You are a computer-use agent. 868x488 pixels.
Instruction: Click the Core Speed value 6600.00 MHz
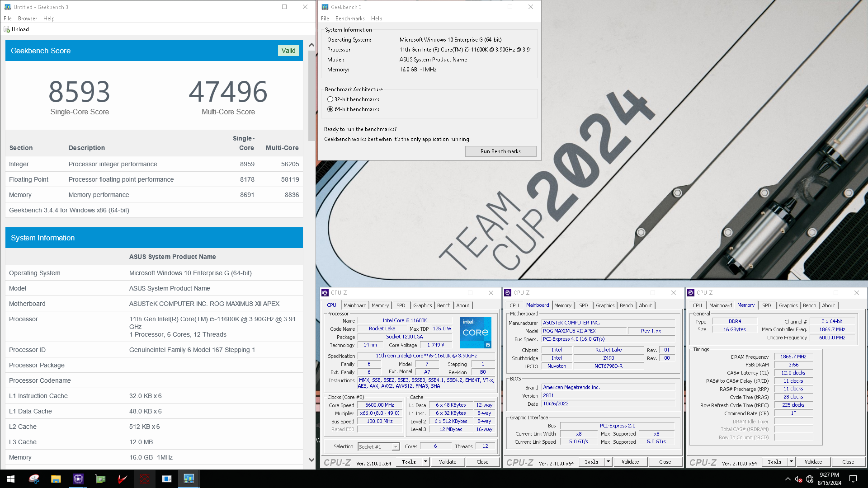click(380, 405)
